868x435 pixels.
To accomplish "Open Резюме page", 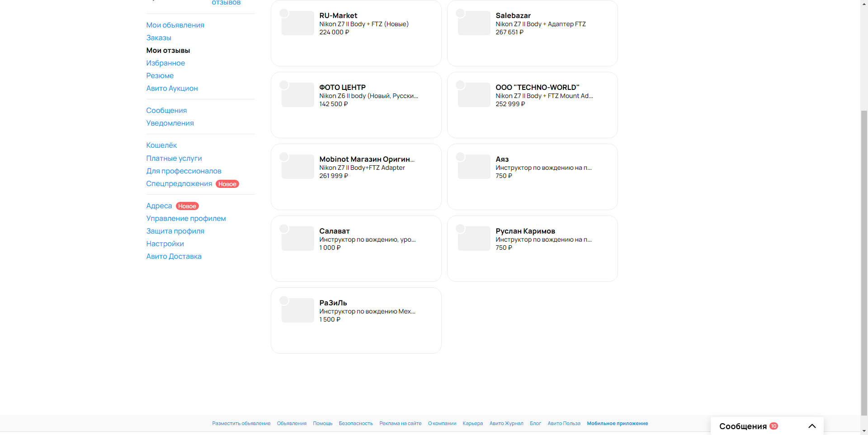I will coord(160,75).
